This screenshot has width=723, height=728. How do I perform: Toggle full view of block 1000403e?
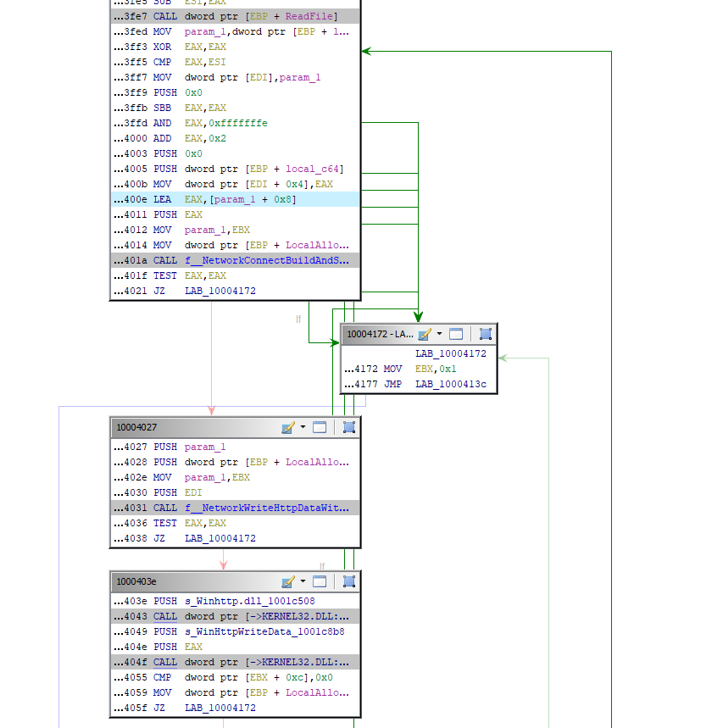[x=320, y=581]
